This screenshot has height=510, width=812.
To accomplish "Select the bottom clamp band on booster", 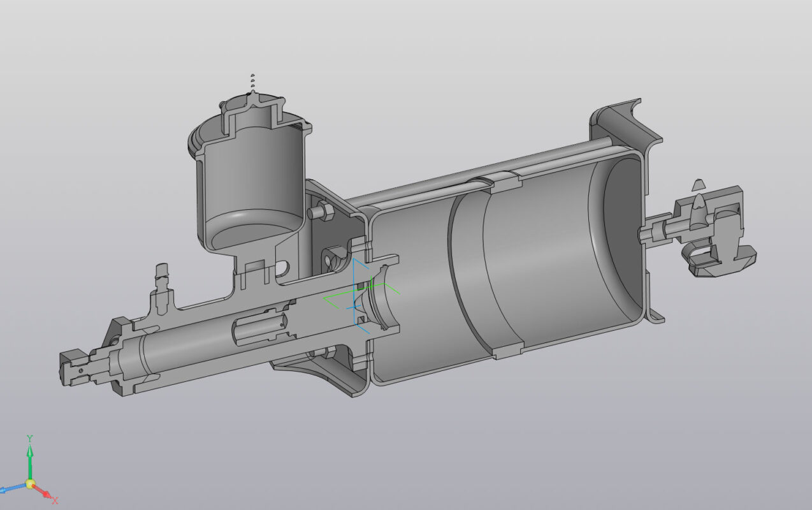I will (x=509, y=349).
